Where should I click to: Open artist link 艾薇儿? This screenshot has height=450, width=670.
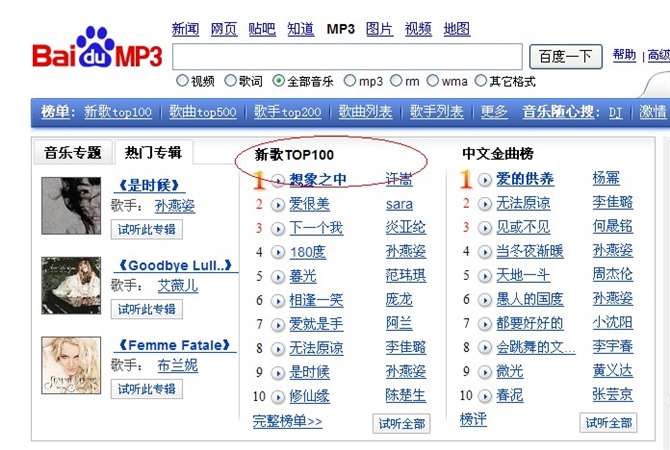coord(178,285)
